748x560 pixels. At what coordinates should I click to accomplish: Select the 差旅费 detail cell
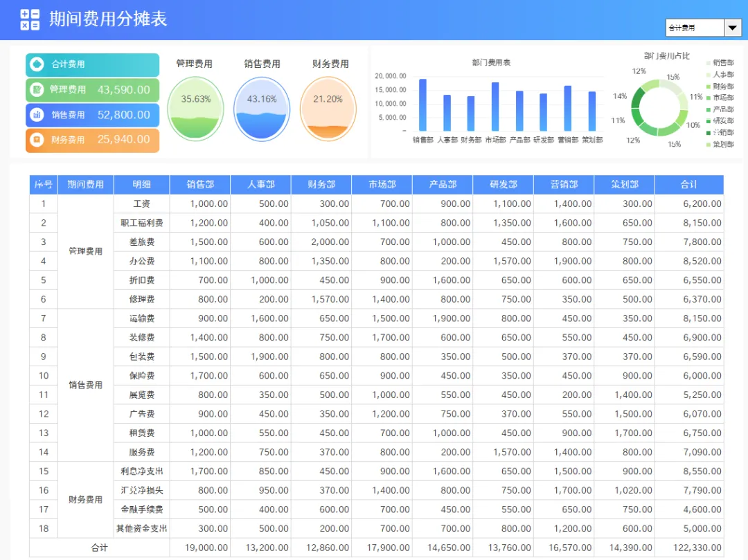(x=142, y=242)
